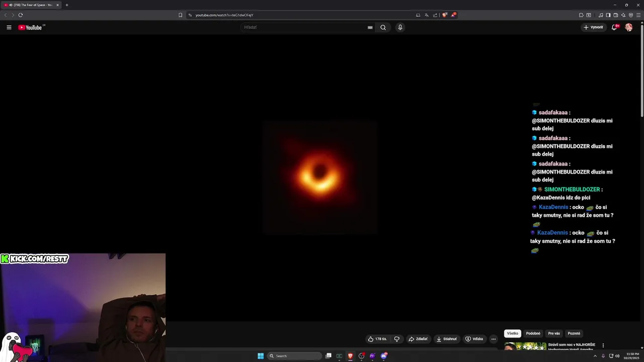Dislike the video
Screen dimensions: 644x362
pyautogui.click(x=396, y=339)
